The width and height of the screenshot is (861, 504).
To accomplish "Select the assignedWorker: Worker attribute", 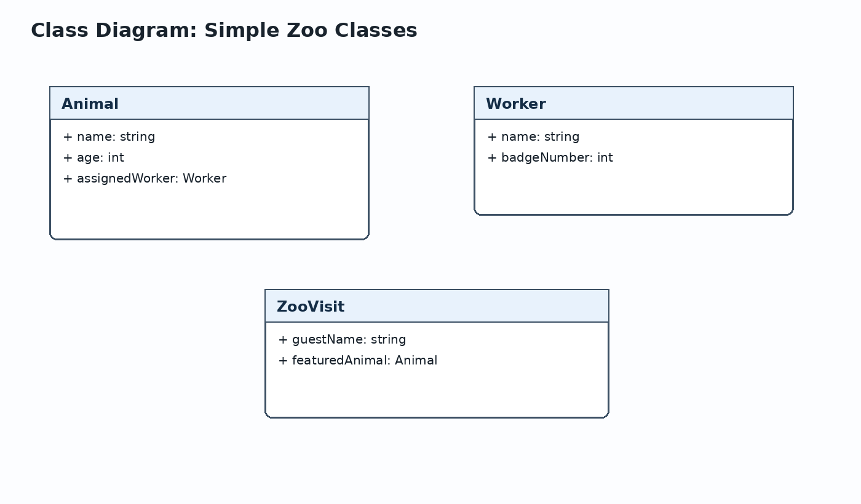I will tap(145, 179).
